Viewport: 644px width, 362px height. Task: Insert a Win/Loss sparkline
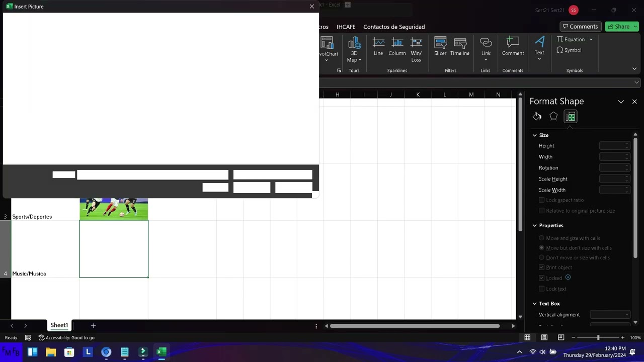[416, 49]
